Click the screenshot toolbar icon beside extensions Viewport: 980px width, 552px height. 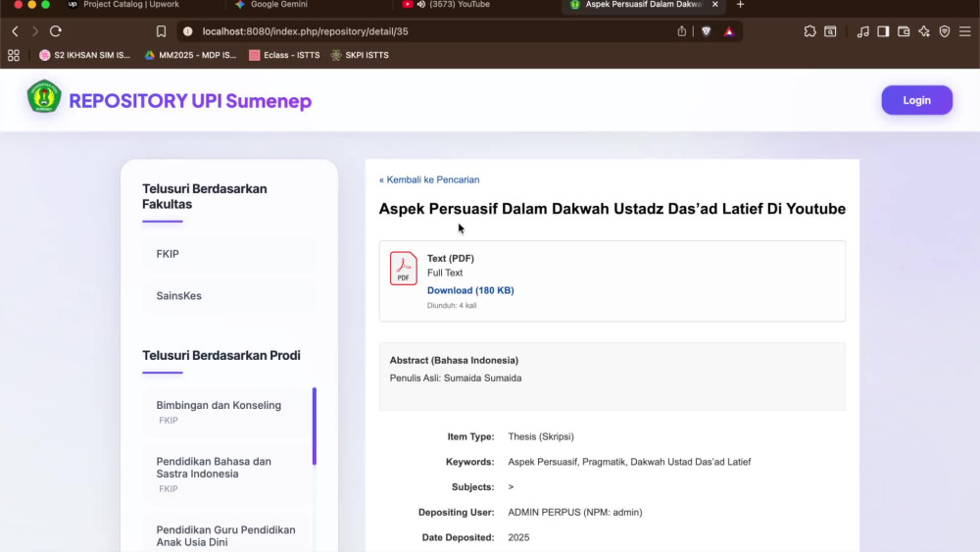[x=830, y=31]
